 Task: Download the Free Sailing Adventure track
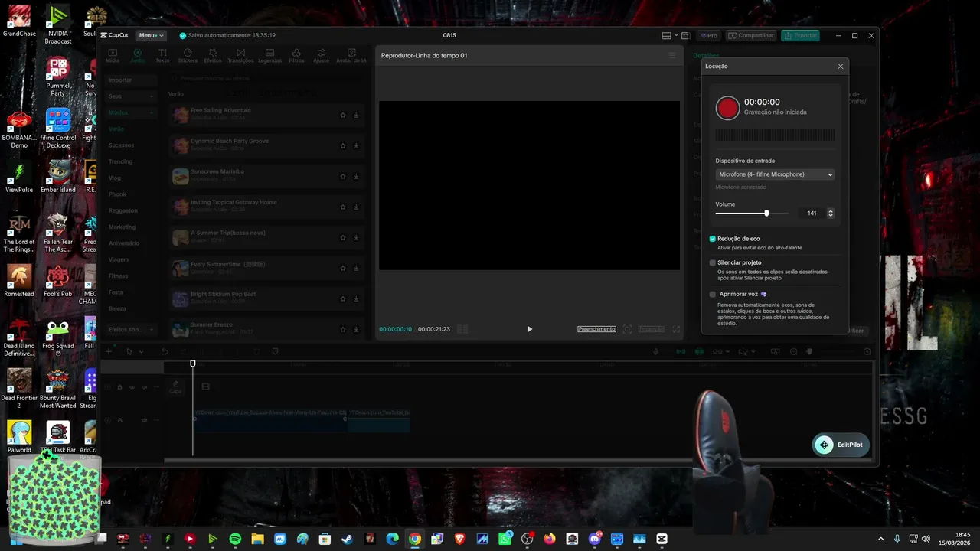click(356, 115)
